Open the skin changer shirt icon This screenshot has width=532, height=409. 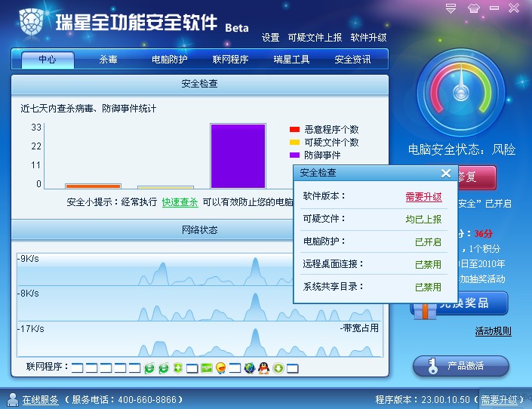click(x=474, y=8)
